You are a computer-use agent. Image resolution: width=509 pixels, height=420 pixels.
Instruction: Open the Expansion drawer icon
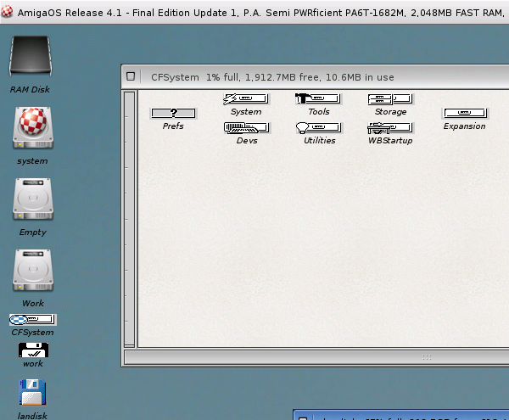click(465, 113)
